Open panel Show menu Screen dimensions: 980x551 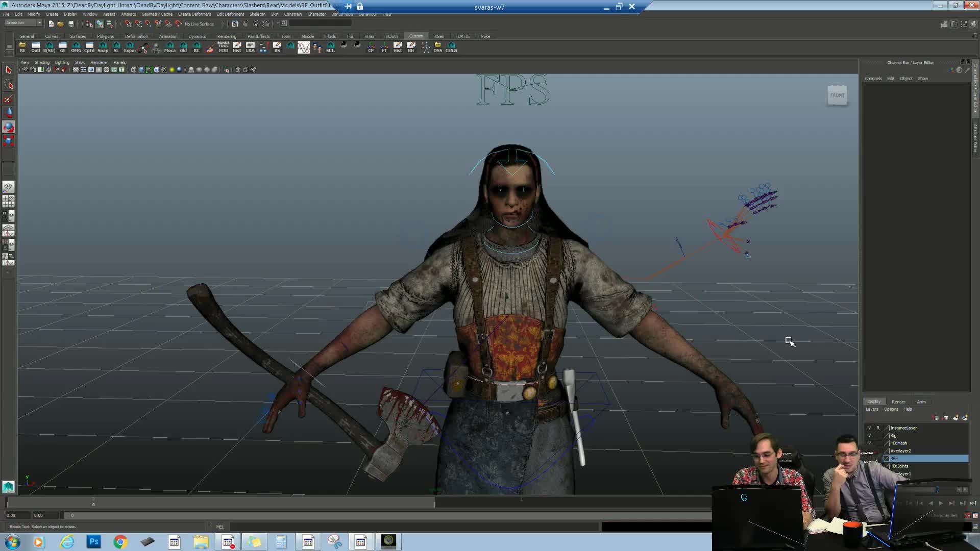80,62
